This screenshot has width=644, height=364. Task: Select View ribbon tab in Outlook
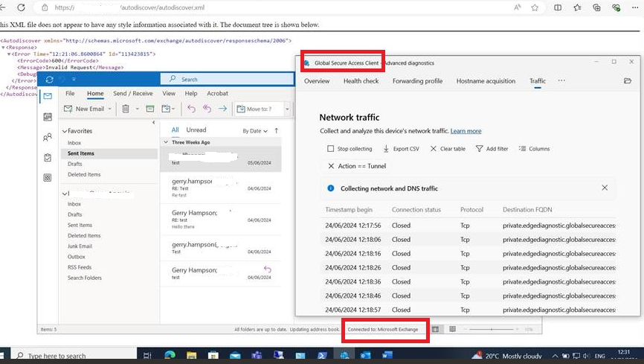point(169,93)
